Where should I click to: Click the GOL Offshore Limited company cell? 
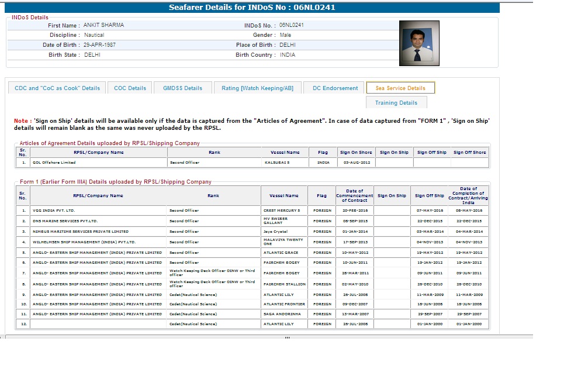pyautogui.click(x=54, y=163)
